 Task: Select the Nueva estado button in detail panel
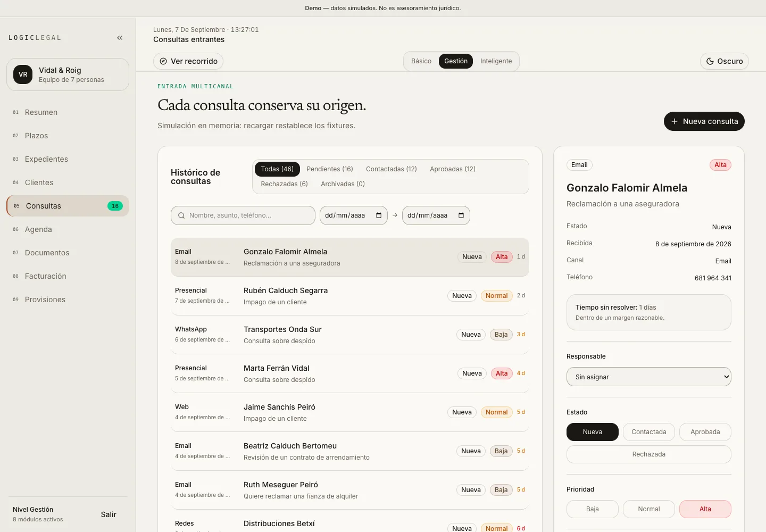593,432
